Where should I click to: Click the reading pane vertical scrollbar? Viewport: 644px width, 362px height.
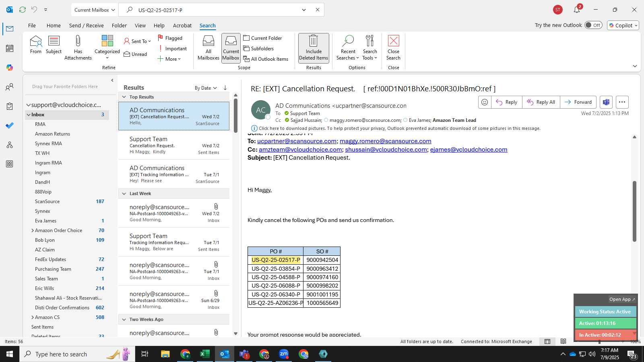(634, 211)
